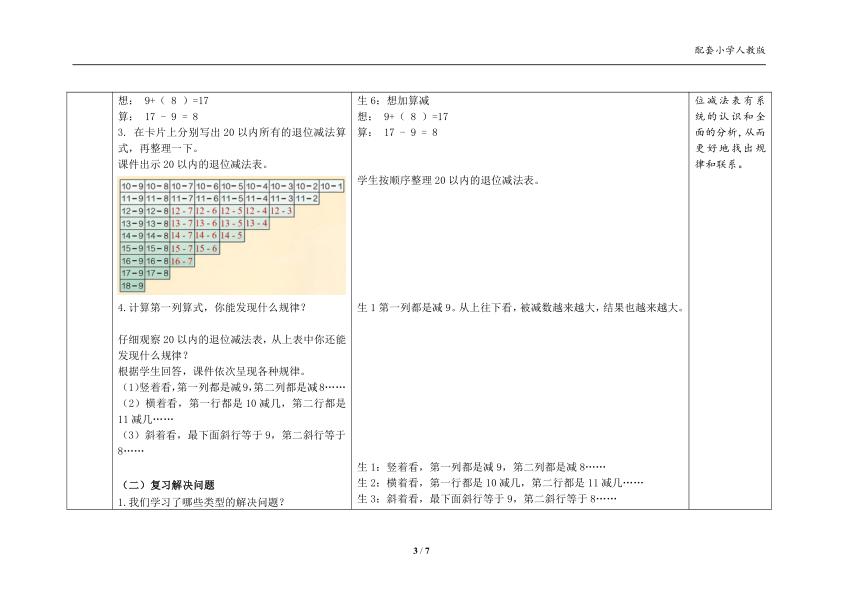Click the red "14-5" cell in the table
This screenshot has width=860, height=608.
[x=232, y=236]
